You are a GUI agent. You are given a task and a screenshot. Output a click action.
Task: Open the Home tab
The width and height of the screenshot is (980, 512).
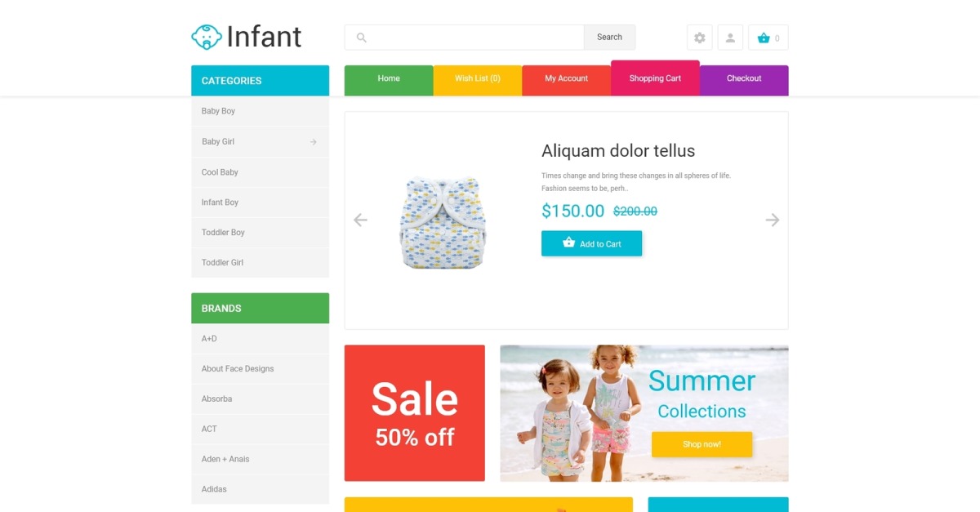coord(389,79)
